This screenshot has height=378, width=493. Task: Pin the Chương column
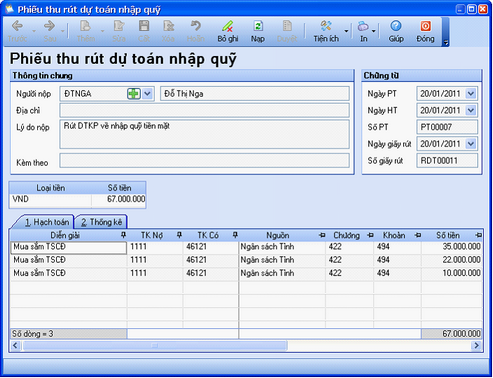coord(370,235)
